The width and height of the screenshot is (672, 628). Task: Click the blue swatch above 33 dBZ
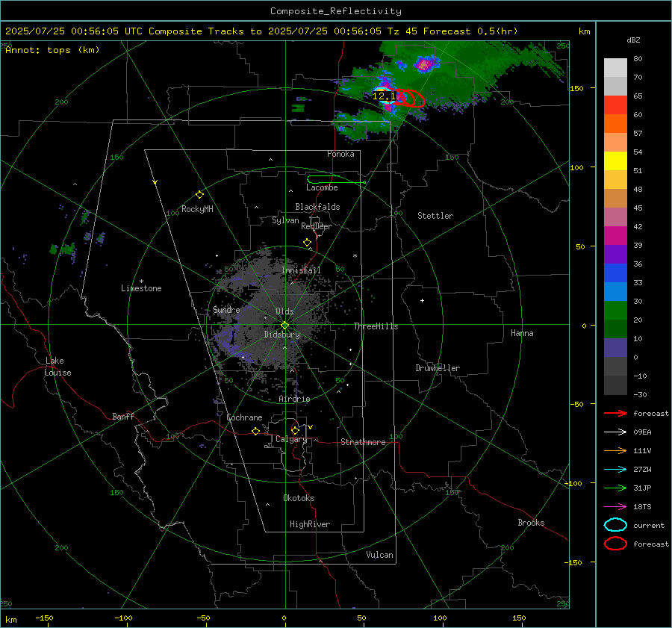click(615, 273)
